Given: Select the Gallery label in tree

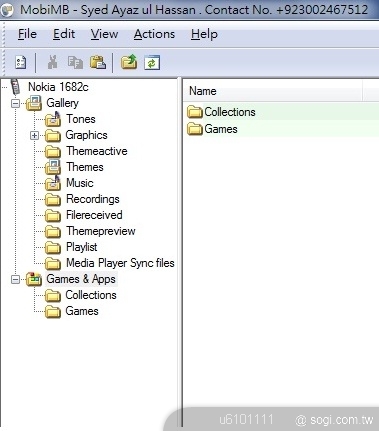Looking at the screenshot, I should click(62, 103).
